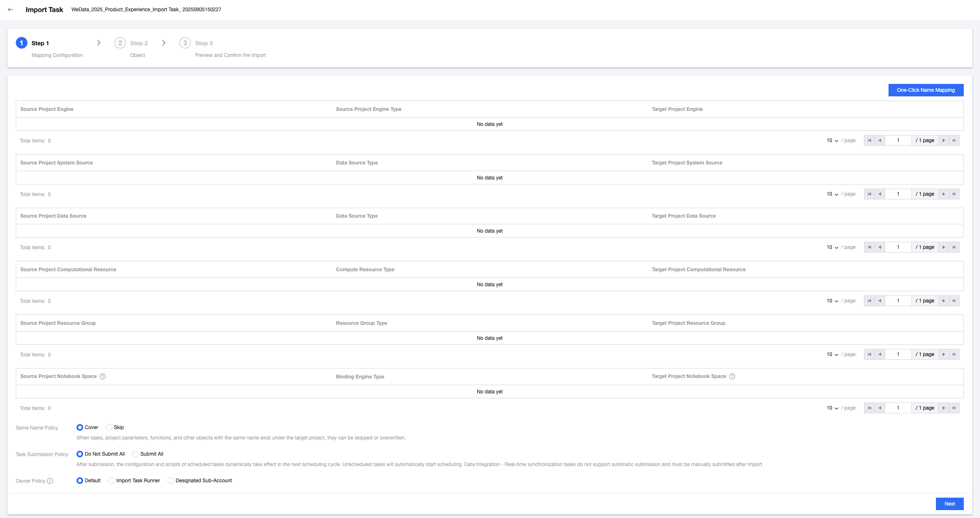The width and height of the screenshot is (980, 518).
Task: Click the back arrow beside Import Task
Action: click(11, 10)
